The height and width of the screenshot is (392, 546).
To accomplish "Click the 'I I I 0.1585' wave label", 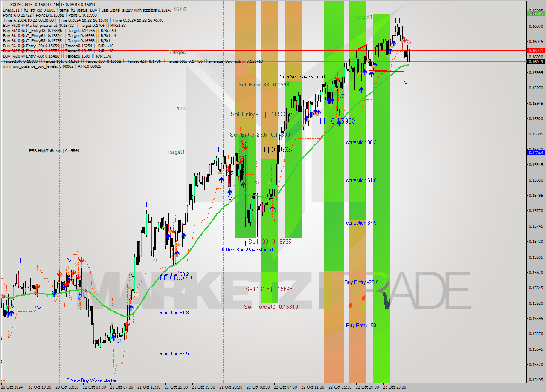I will pos(276,150).
